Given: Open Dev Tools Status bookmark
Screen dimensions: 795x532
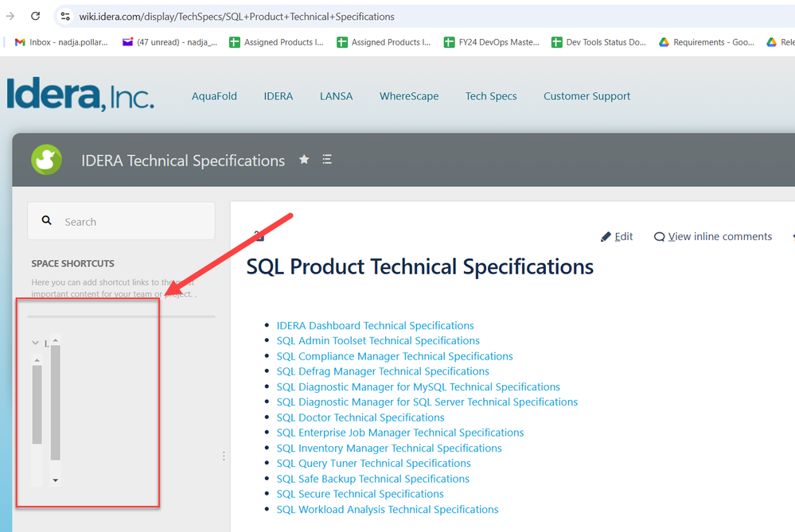Looking at the screenshot, I should 598,43.
